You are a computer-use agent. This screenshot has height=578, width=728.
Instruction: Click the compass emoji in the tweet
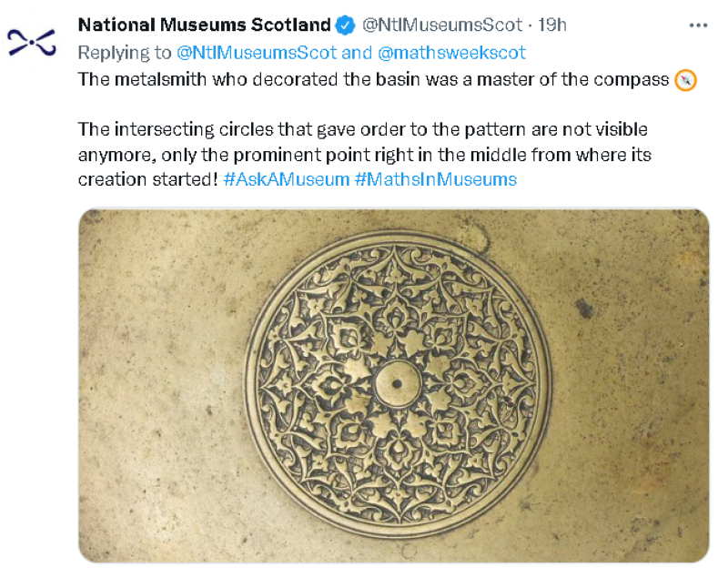pos(685,80)
